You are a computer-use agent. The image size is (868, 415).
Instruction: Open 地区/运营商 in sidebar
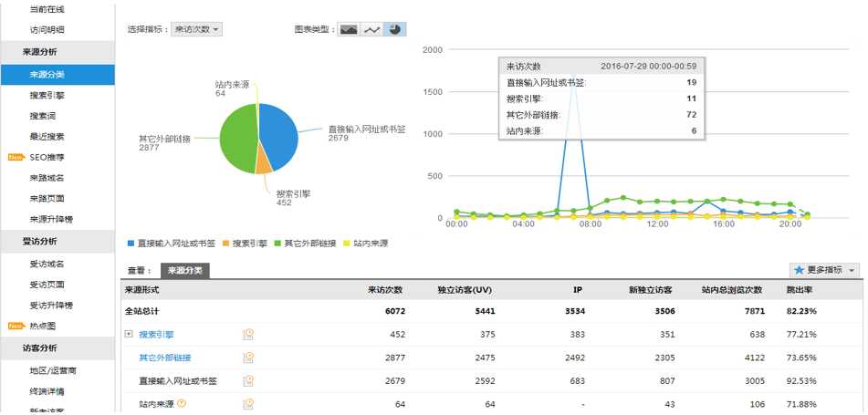click(53, 370)
